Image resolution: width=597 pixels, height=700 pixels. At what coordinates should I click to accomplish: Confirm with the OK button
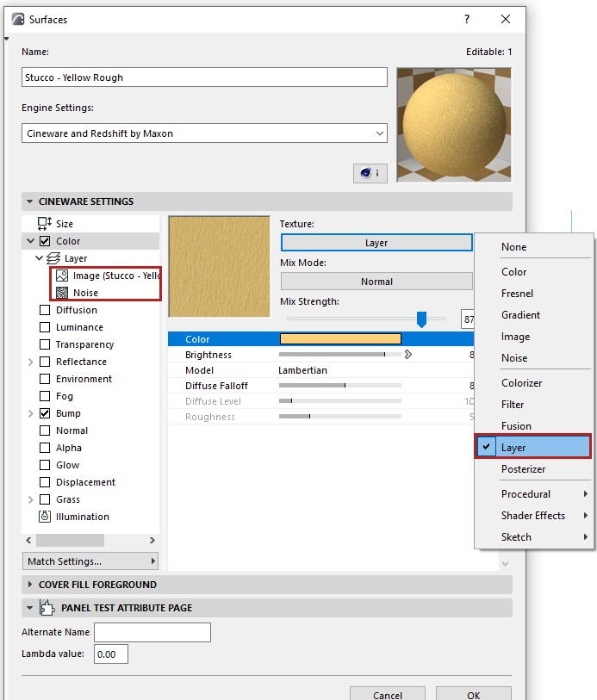pyautogui.click(x=473, y=694)
